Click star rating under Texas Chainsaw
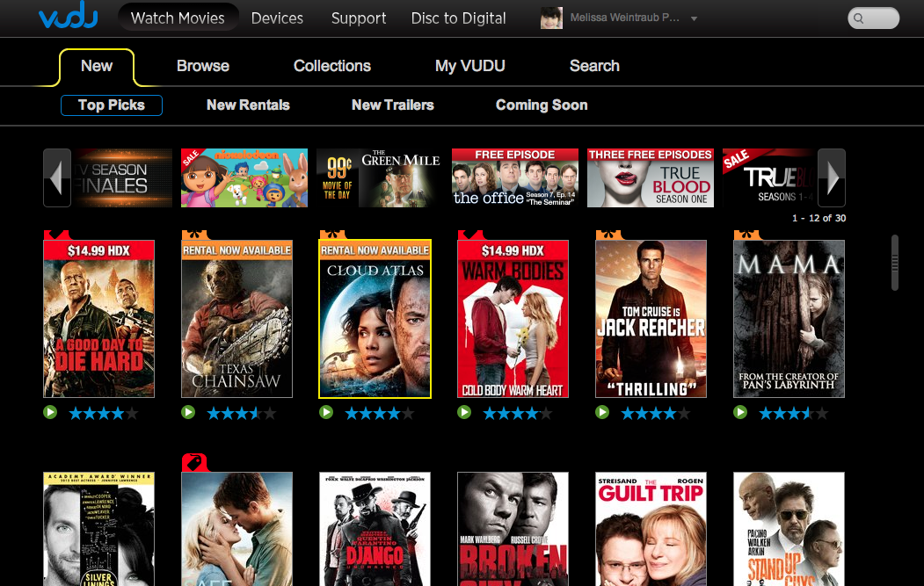Viewport: 924px width, 586px height. coord(242,414)
